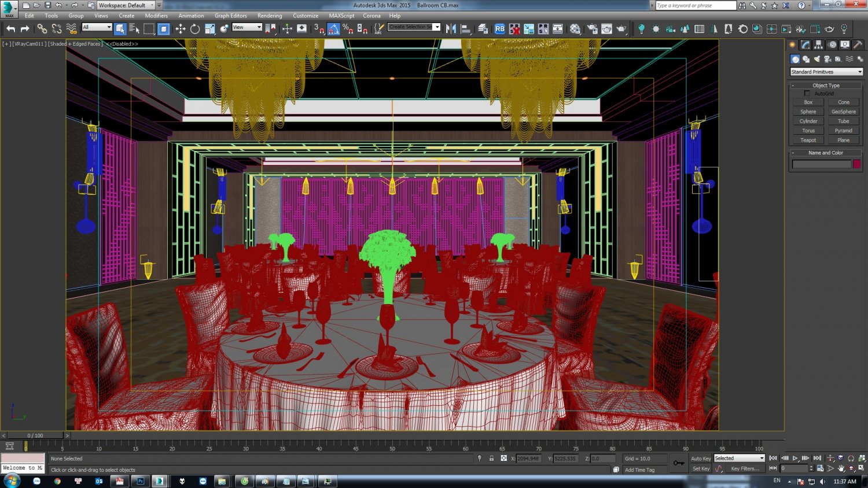
Task: Open the Rendering menu
Action: (270, 16)
